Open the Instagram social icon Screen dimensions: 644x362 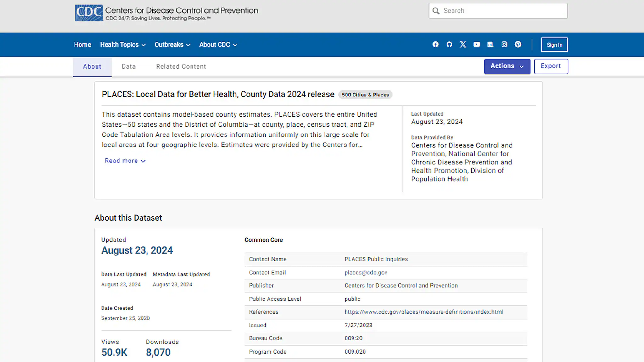pyautogui.click(x=504, y=44)
